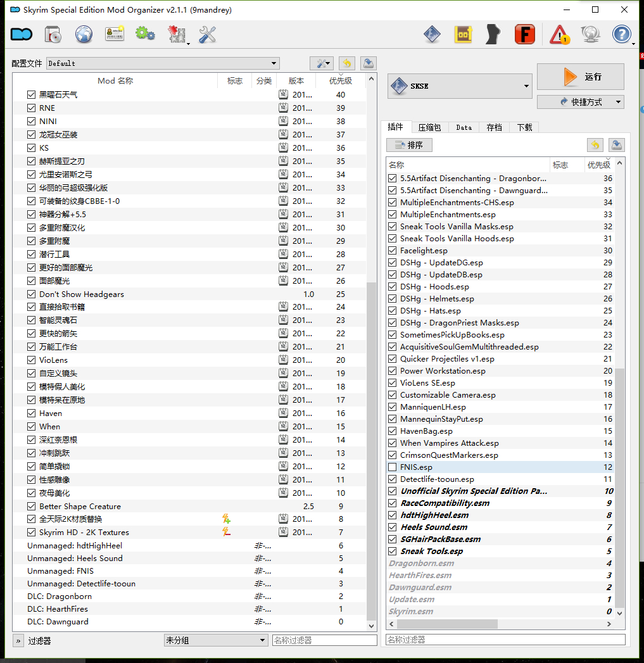The width and height of the screenshot is (644, 663).
Task: Open the Help question mark icon
Action: (622, 34)
